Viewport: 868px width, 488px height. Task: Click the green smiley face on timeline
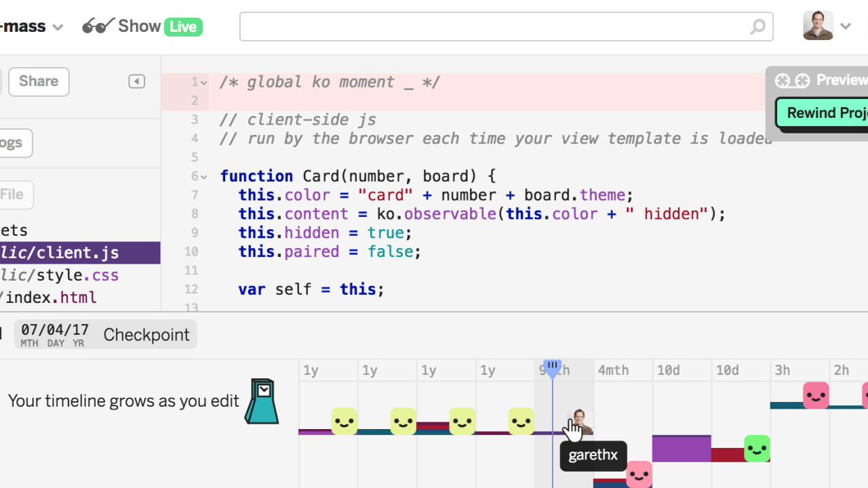[757, 448]
